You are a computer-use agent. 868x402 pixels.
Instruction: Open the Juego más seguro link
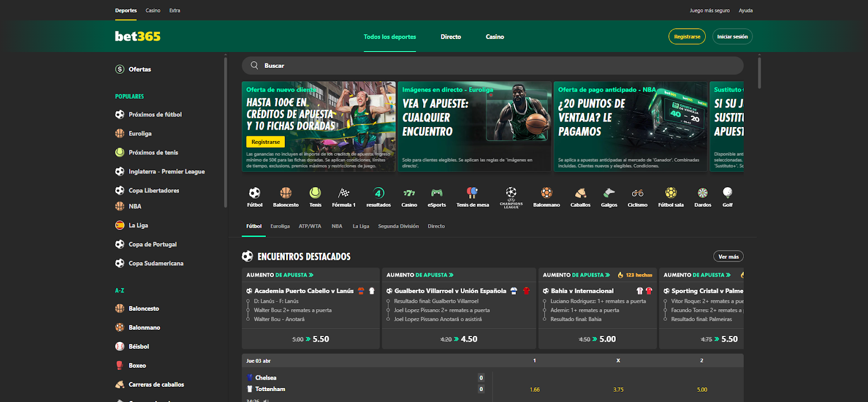click(x=710, y=10)
